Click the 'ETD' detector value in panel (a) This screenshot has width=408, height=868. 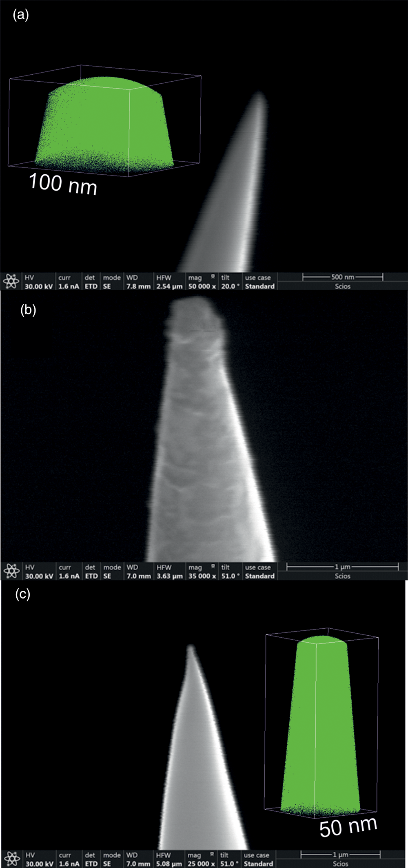click(91, 286)
